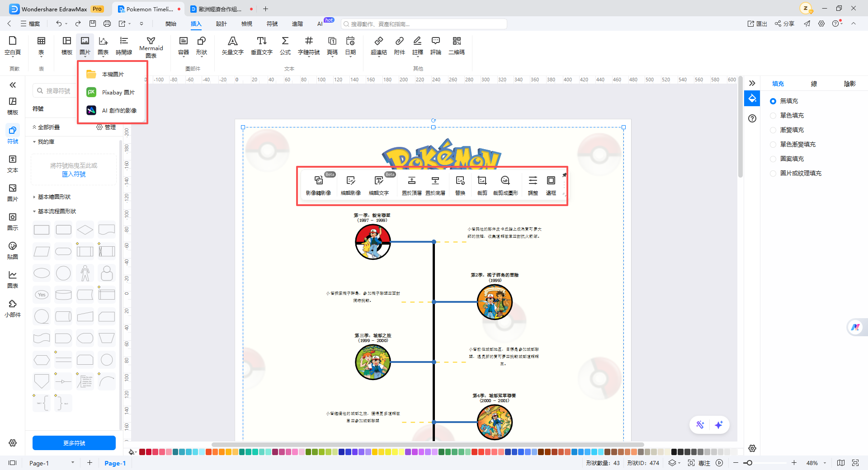Viewport: 868px width, 470px height.
Task: Click the Hyperlink (超連結) icon
Action: tap(379, 46)
